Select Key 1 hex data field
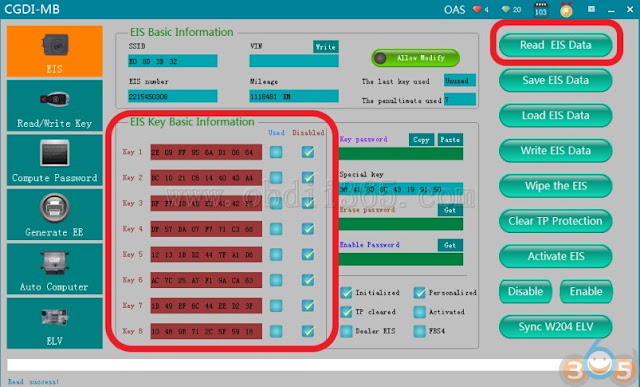 (x=206, y=152)
